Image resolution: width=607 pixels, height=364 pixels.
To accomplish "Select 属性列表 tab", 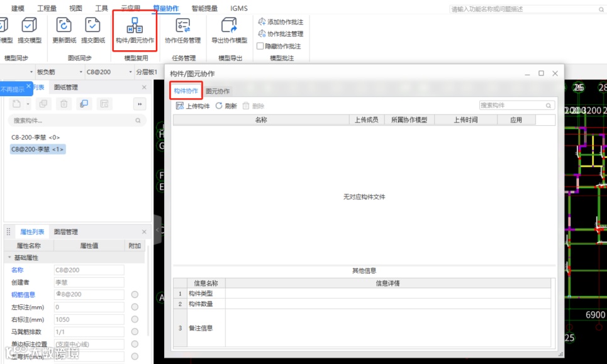I will pyautogui.click(x=32, y=232).
